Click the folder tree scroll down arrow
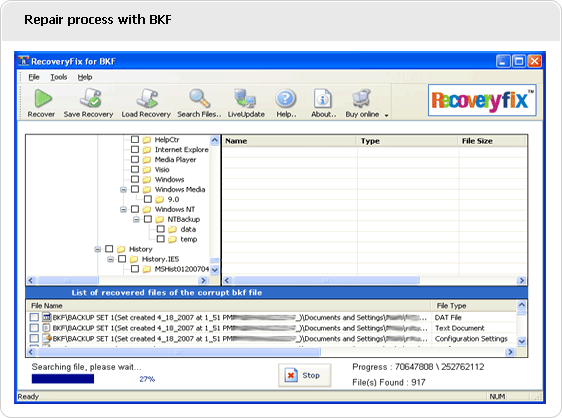 tap(215, 270)
